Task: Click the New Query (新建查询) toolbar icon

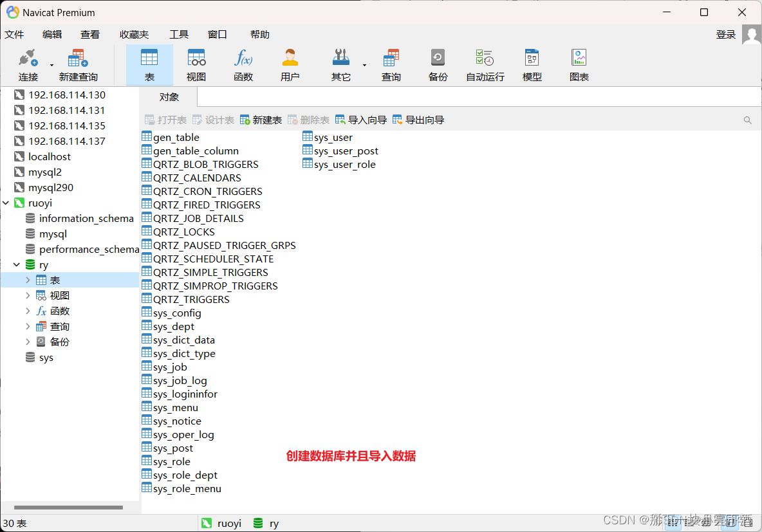Action: (x=79, y=65)
